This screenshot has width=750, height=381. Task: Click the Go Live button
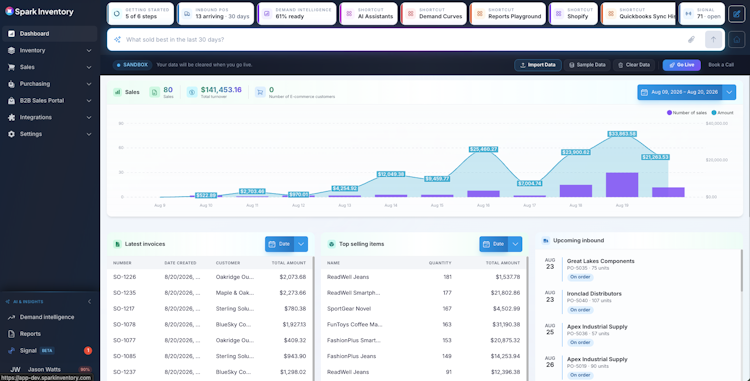click(x=682, y=65)
